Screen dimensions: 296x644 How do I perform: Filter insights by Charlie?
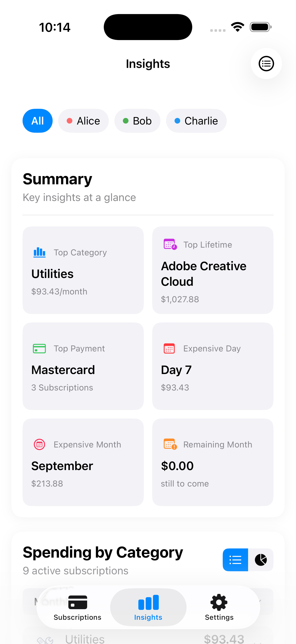pyautogui.click(x=196, y=121)
